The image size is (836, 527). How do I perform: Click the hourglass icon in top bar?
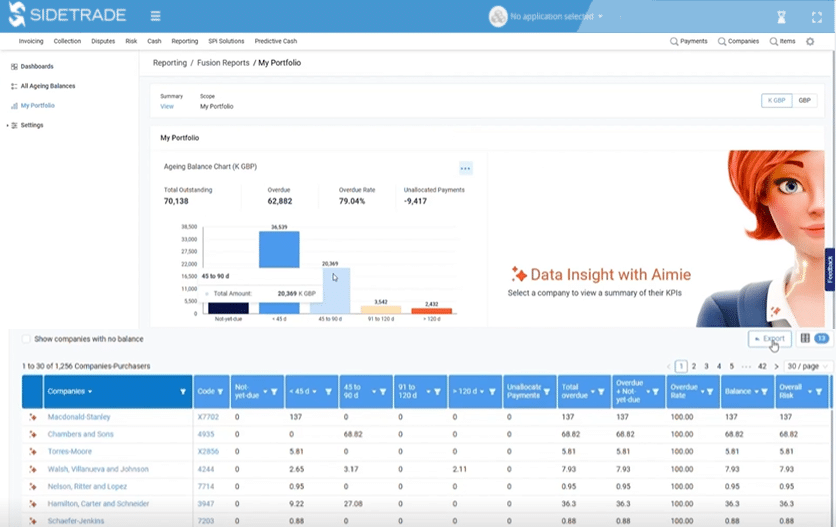coord(781,17)
